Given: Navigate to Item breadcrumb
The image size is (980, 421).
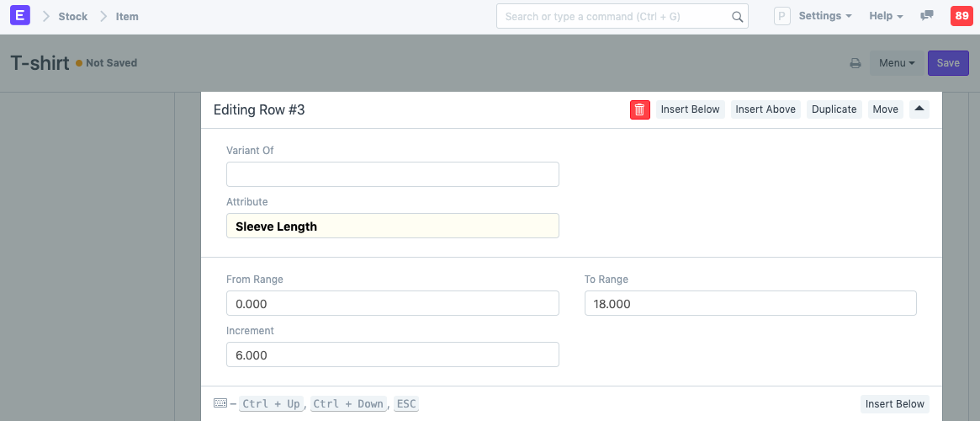Looking at the screenshot, I should tap(127, 17).
